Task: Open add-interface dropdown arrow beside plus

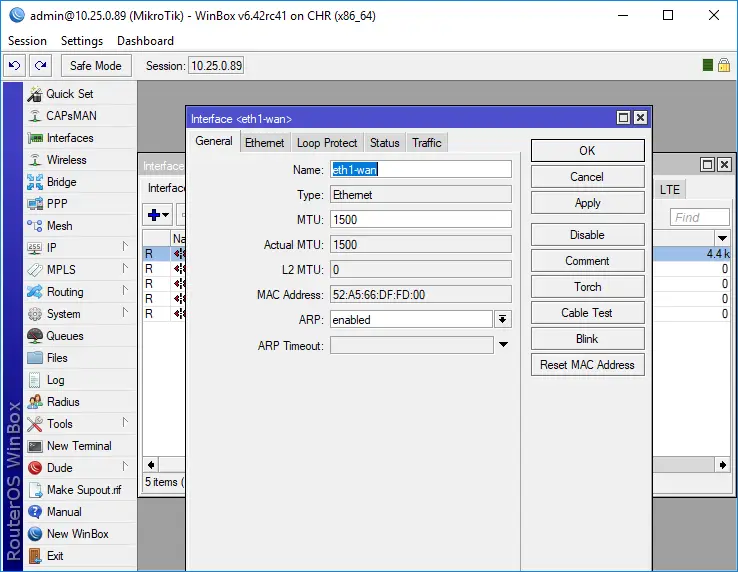Action: (166, 215)
